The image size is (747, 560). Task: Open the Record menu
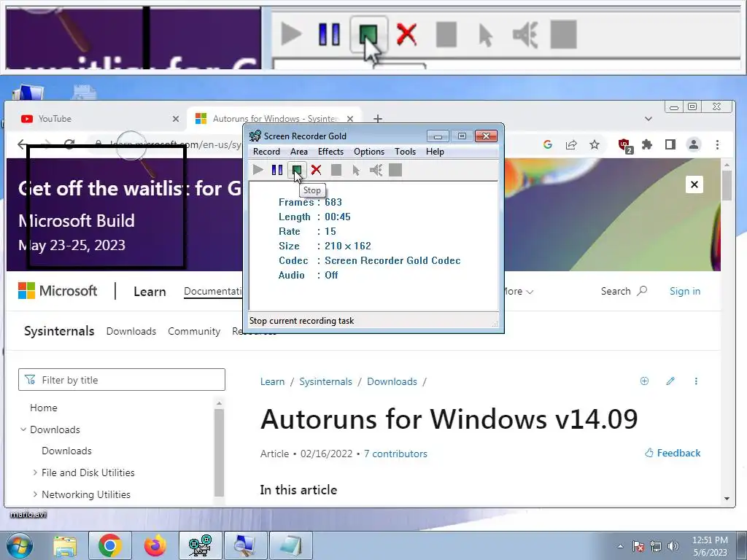coord(266,152)
